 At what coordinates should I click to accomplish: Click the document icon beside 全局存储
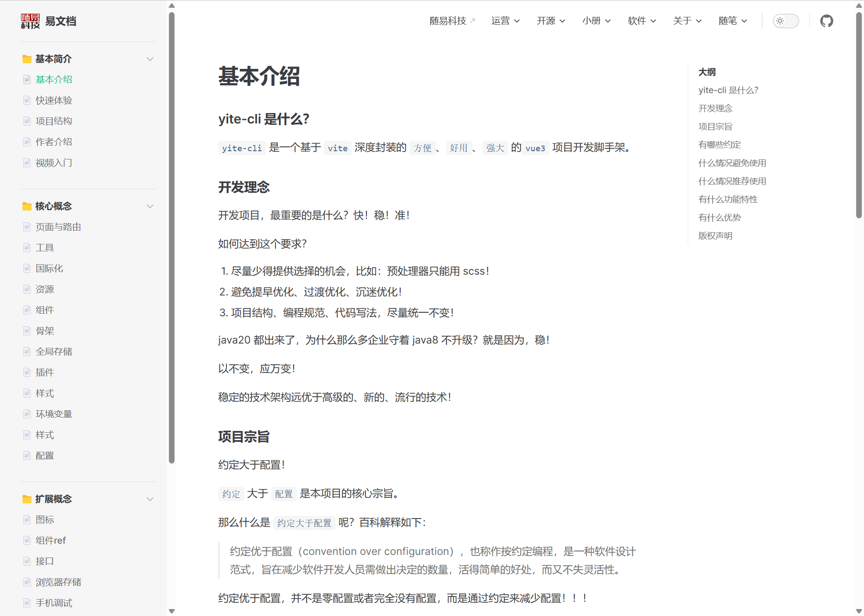coord(27,352)
